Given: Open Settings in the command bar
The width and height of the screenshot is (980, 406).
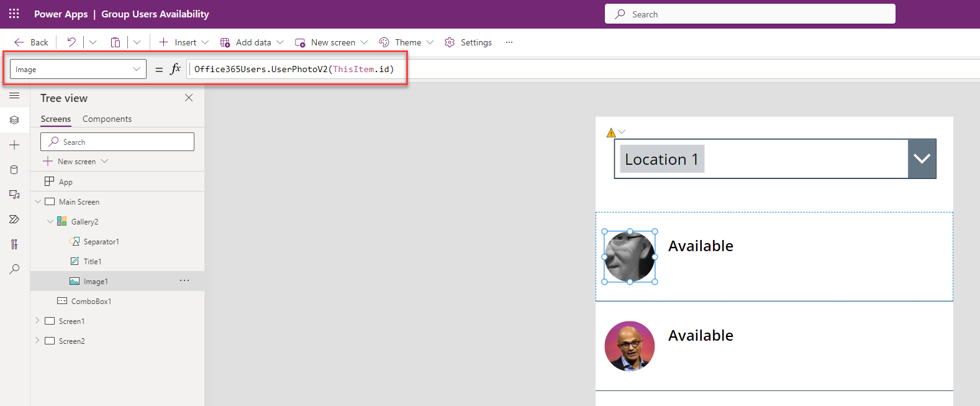Looking at the screenshot, I should (468, 42).
